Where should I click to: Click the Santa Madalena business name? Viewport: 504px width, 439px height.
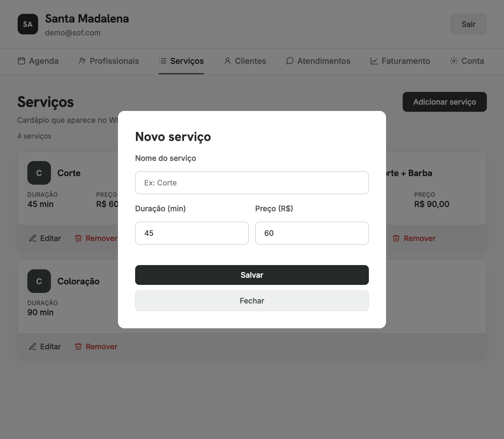87,19
